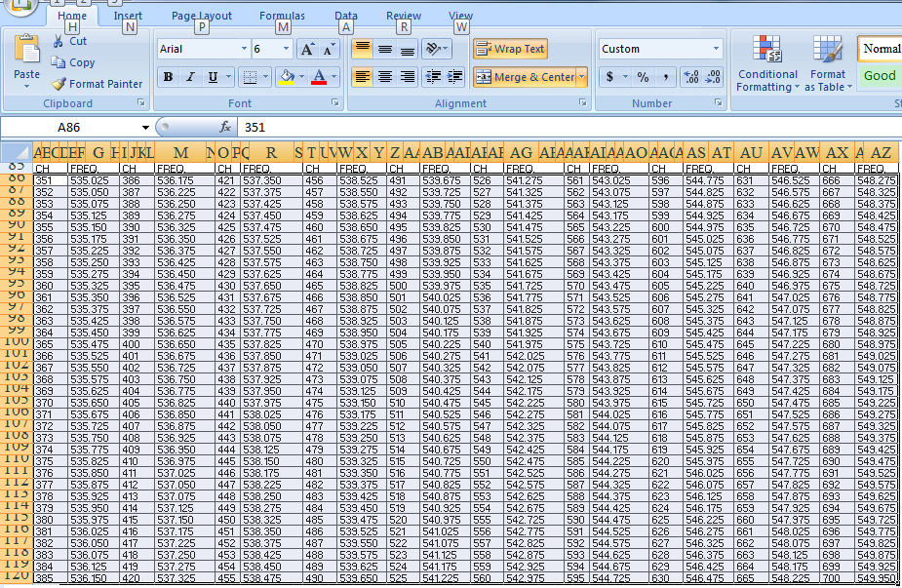Open underline style dropdown arrow
The height and width of the screenshot is (588, 902).
point(228,76)
